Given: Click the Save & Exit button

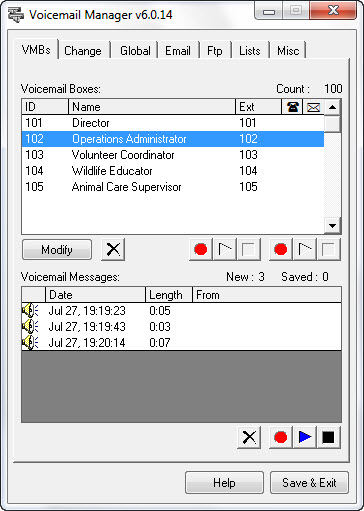Looking at the screenshot, I should click(309, 483).
